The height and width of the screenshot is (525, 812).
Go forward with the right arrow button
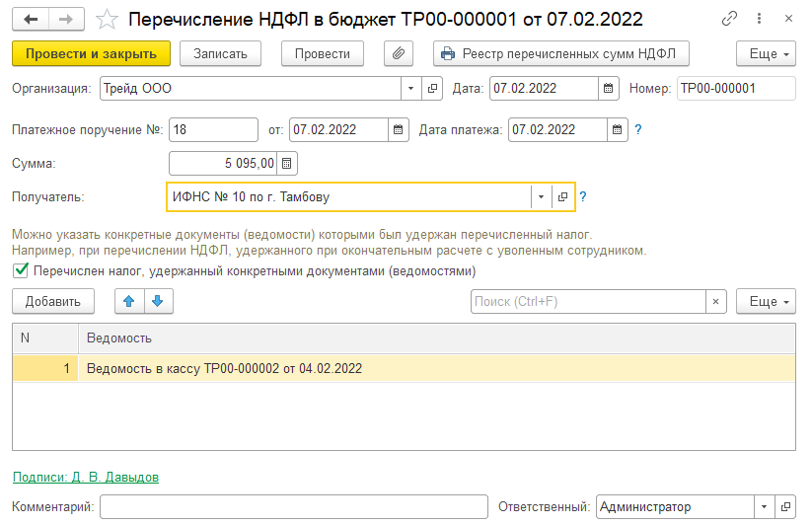coord(66,19)
